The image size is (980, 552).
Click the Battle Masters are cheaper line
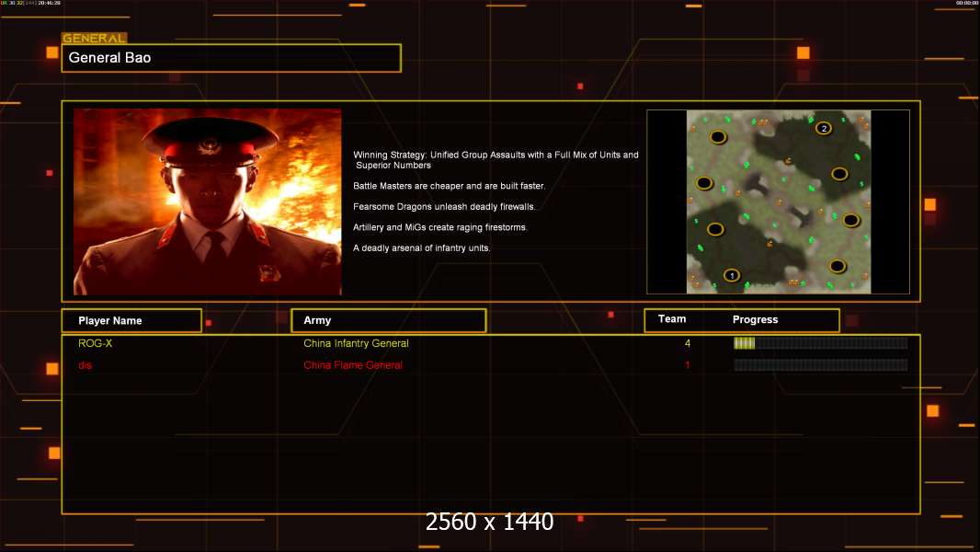point(449,186)
